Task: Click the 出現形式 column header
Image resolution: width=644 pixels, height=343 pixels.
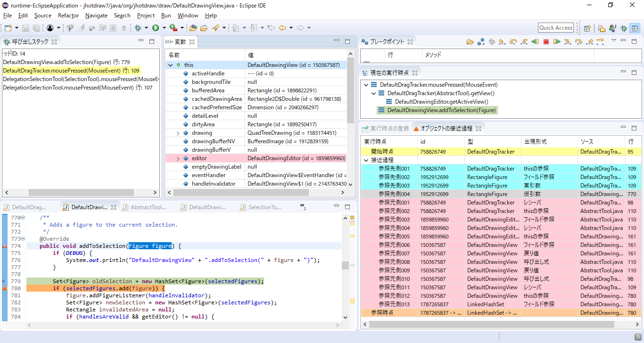Action: 549,141
